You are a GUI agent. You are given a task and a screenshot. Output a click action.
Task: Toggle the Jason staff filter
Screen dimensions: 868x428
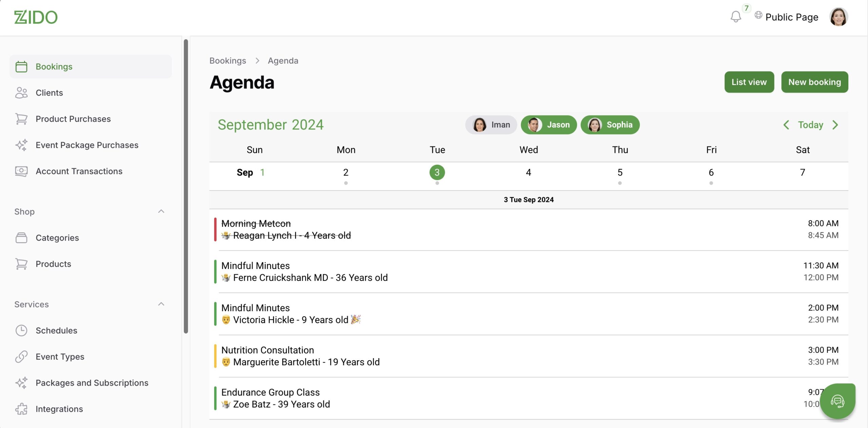[549, 125]
